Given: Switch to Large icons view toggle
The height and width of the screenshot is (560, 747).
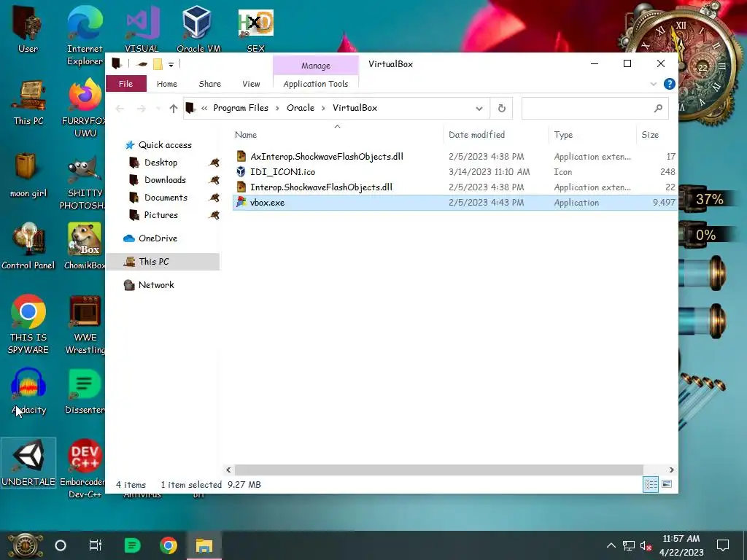Looking at the screenshot, I should coord(667,485).
